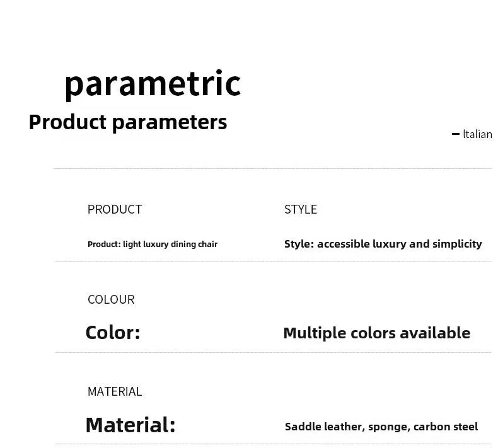Click the dotted divider above PRODUCT
This screenshot has height=448, width=498.
tap(272, 169)
